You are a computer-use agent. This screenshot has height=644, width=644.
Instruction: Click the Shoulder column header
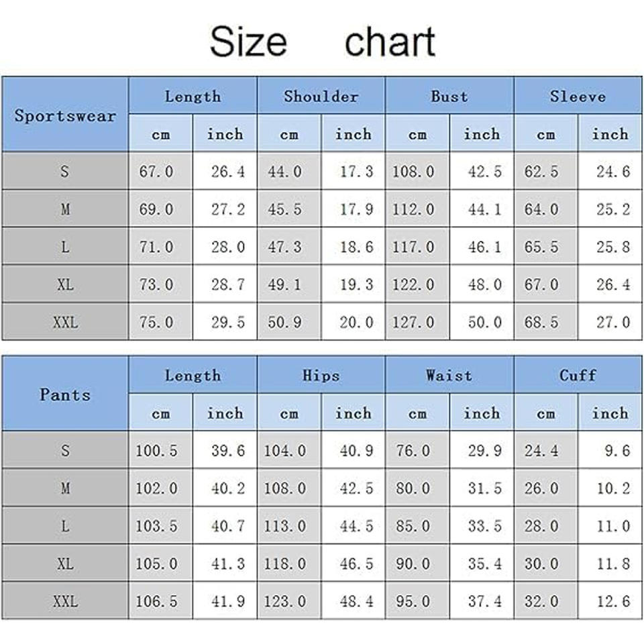[x=321, y=96]
